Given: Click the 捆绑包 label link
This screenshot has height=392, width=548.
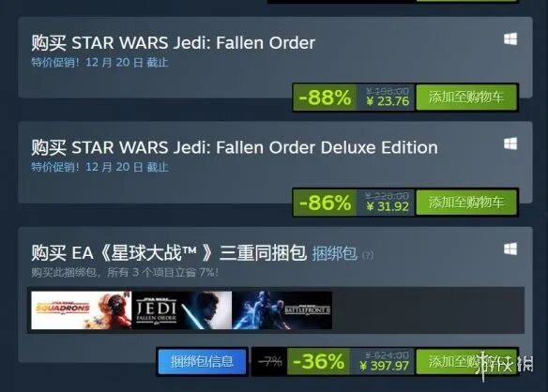Looking at the screenshot, I should click(334, 253).
